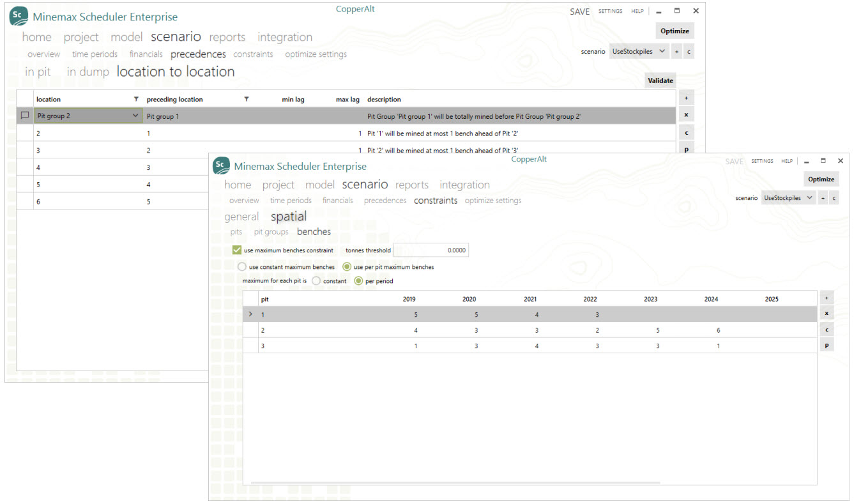Select use constant maximum benches

(x=241, y=267)
